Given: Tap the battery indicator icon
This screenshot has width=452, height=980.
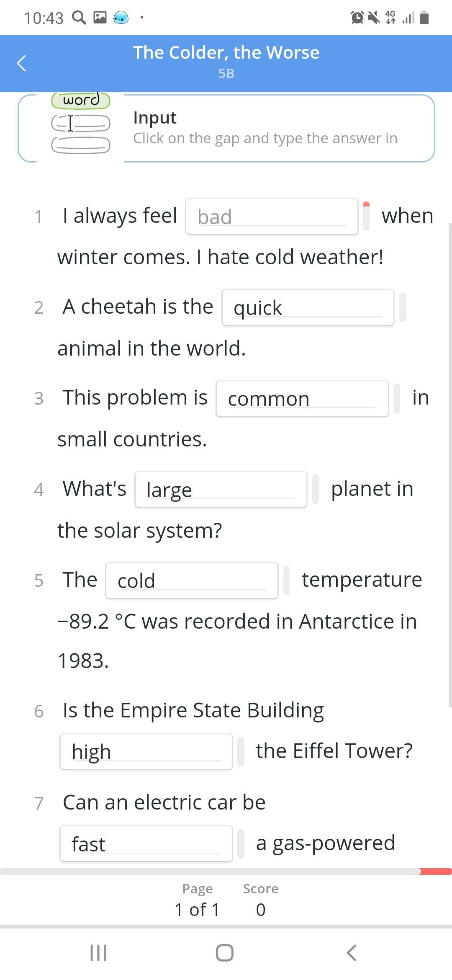Looking at the screenshot, I should (424, 18).
